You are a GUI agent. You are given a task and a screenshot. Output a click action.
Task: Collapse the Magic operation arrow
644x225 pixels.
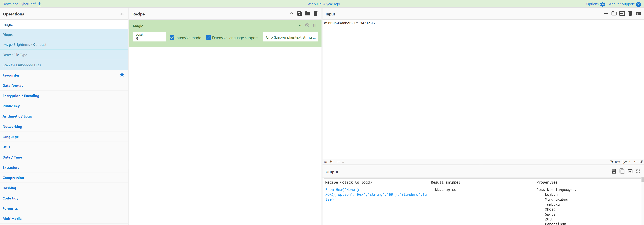(x=300, y=25)
